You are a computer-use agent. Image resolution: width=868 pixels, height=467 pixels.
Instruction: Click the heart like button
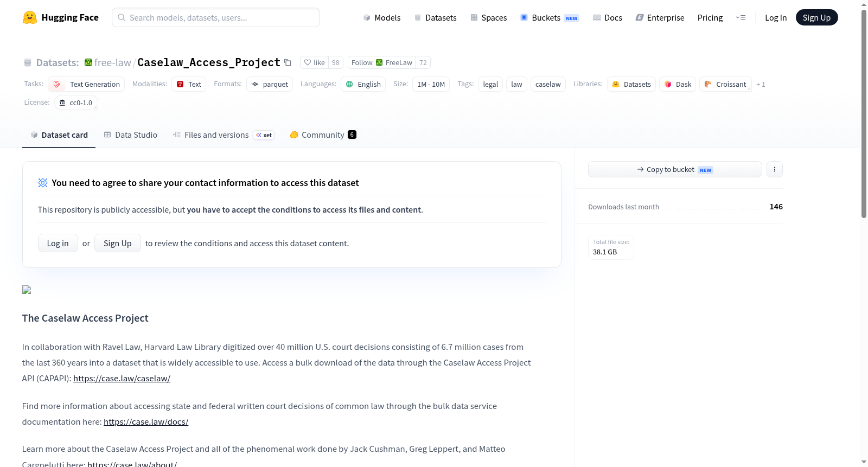[314, 62]
